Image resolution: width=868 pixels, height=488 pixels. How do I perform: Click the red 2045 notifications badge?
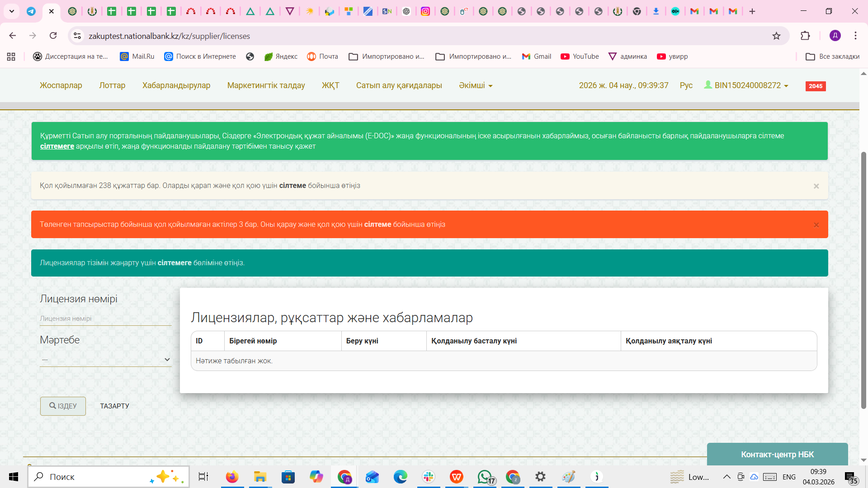(x=815, y=86)
